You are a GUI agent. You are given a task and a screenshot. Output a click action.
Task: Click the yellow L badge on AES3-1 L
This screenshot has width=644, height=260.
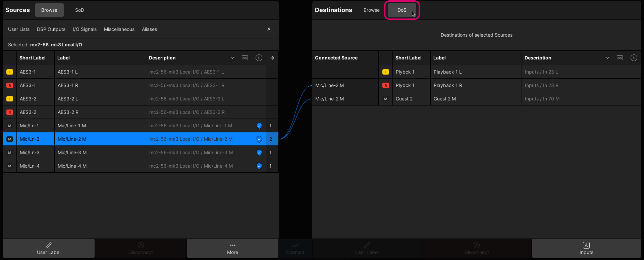[x=10, y=72]
